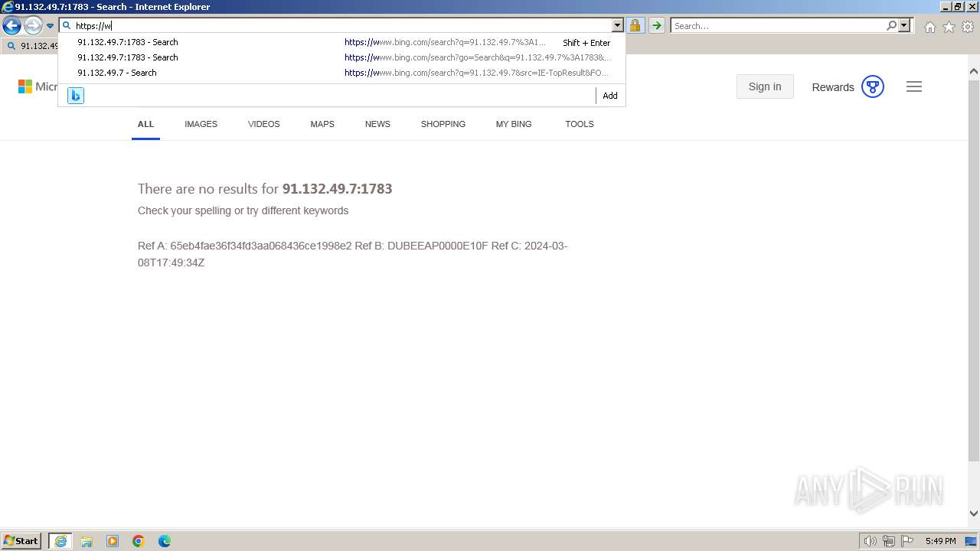
Task: Click the page scrollbar up arrow
Action: pos(974,71)
